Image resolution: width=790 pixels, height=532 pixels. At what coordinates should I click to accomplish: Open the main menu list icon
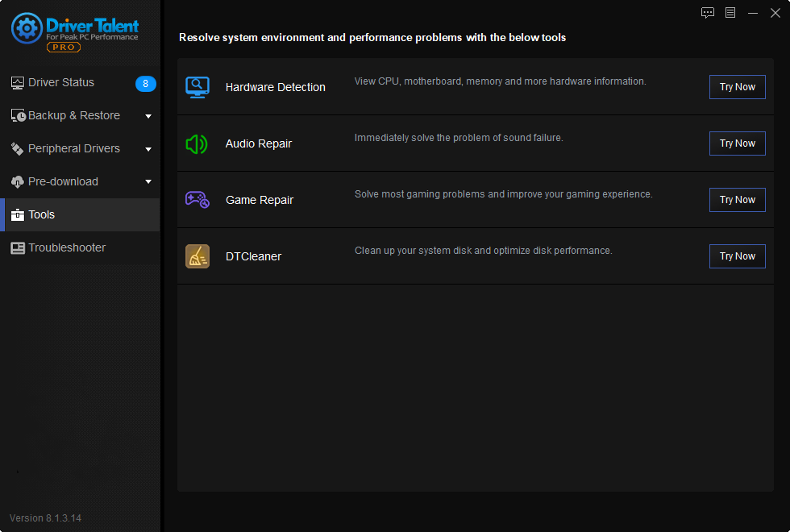click(x=730, y=13)
